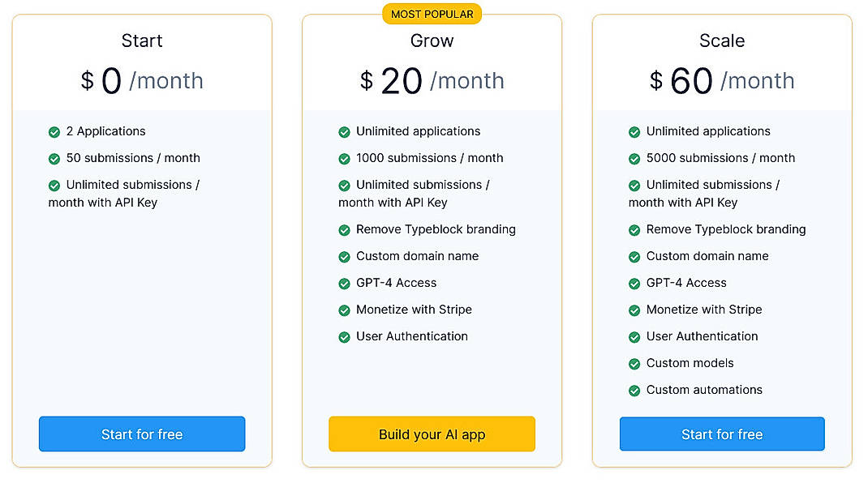Click the check icon beside Scale 'Custom domain name'

click(x=634, y=257)
